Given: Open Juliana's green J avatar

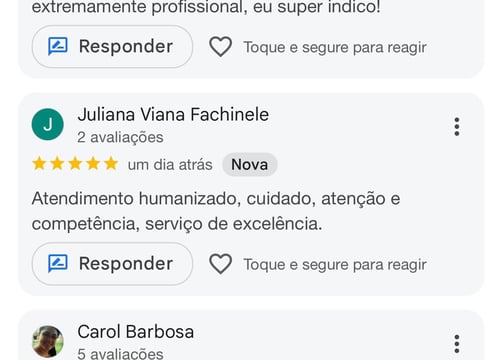Looking at the screenshot, I should [48, 124].
